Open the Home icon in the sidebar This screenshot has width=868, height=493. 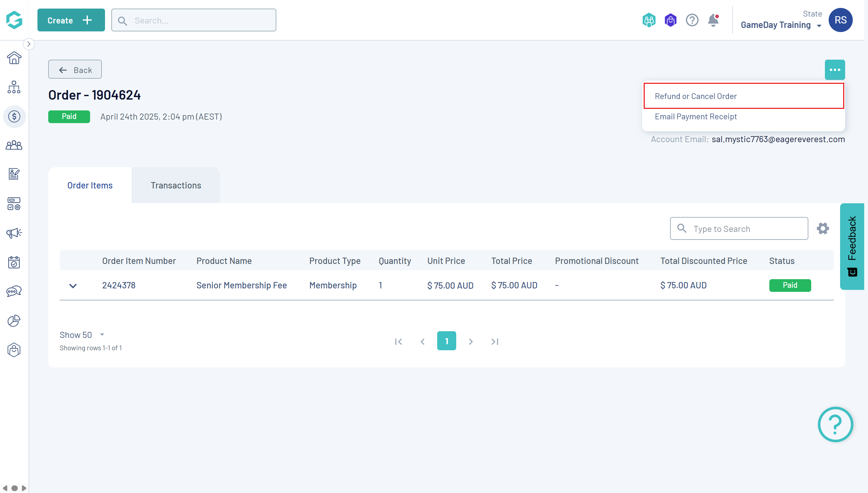[14, 58]
